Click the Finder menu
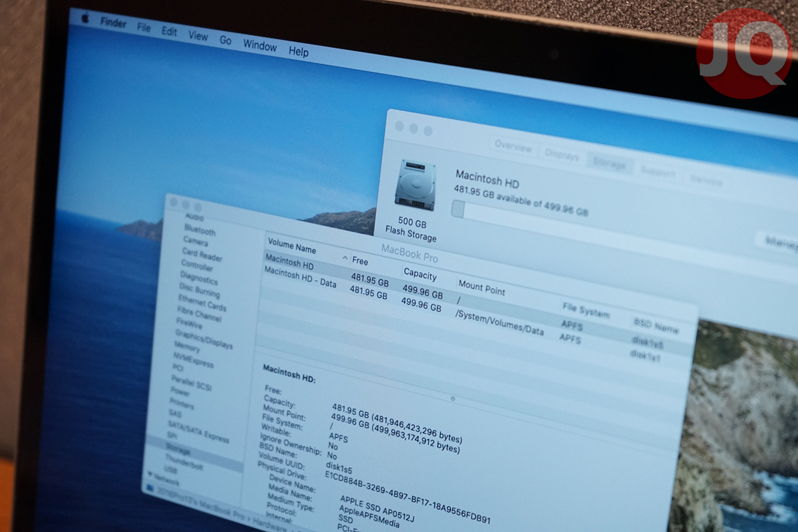Viewport: 798px width, 532px height. 113,22
